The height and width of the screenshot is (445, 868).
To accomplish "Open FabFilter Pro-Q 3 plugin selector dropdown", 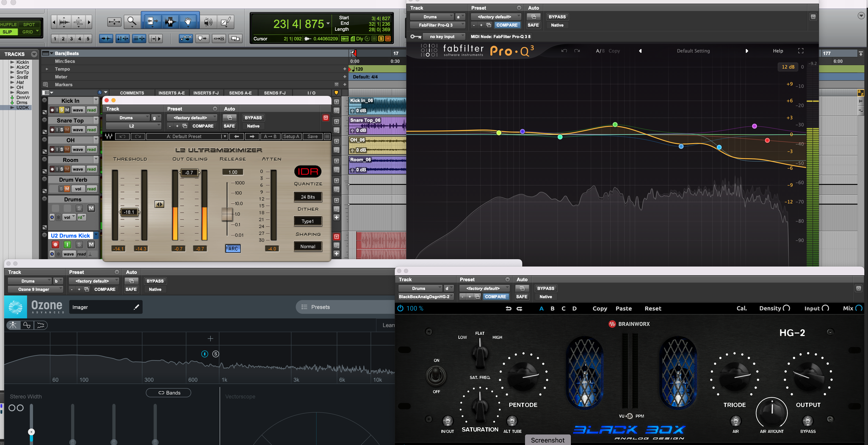I will (437, 25).
